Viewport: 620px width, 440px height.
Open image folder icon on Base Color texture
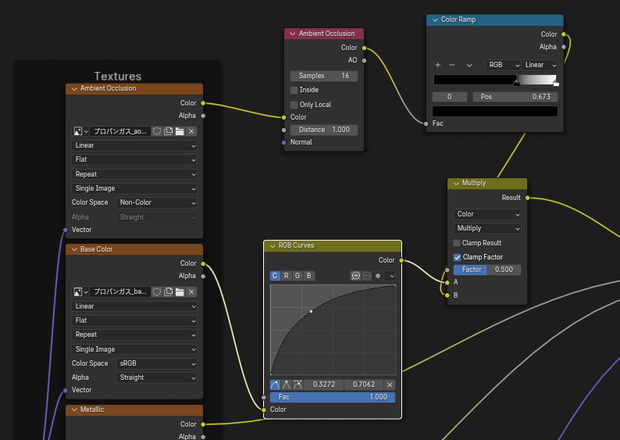(x=180, y=292)
